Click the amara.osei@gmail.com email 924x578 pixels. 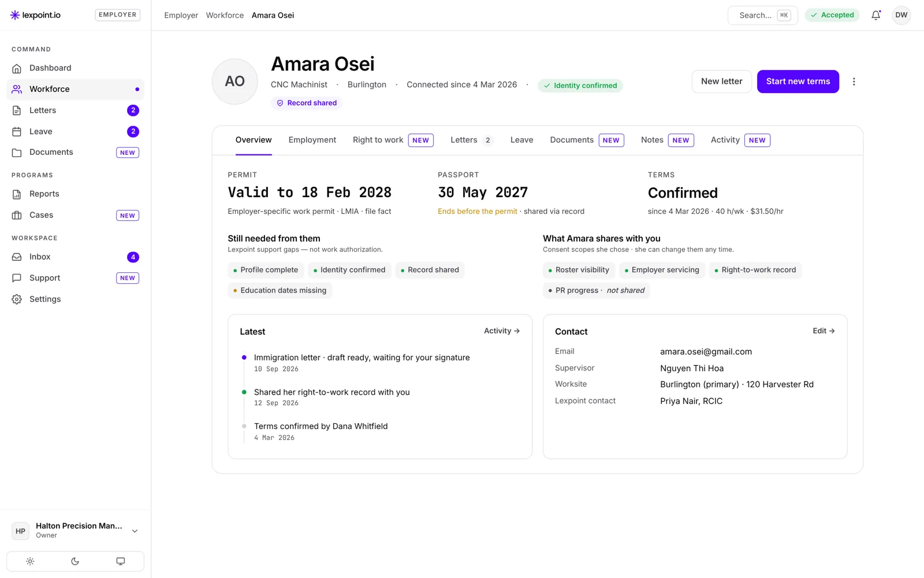coord(706,352)
